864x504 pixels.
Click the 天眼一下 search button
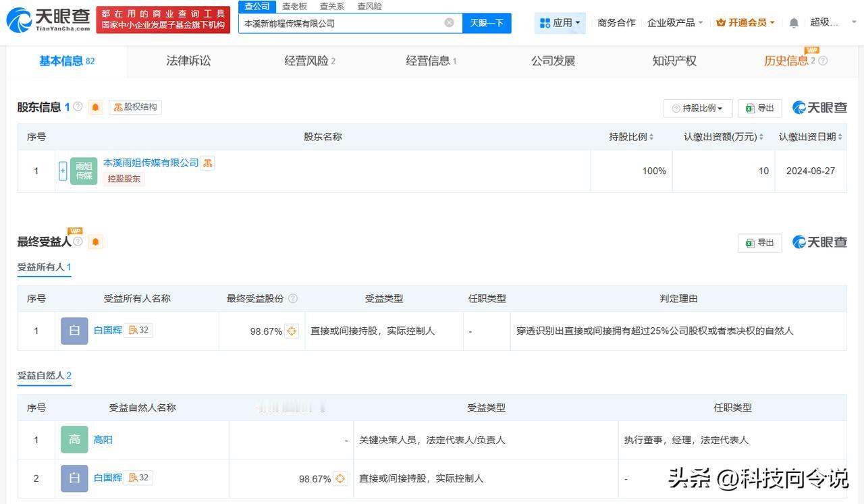point(487,23)
